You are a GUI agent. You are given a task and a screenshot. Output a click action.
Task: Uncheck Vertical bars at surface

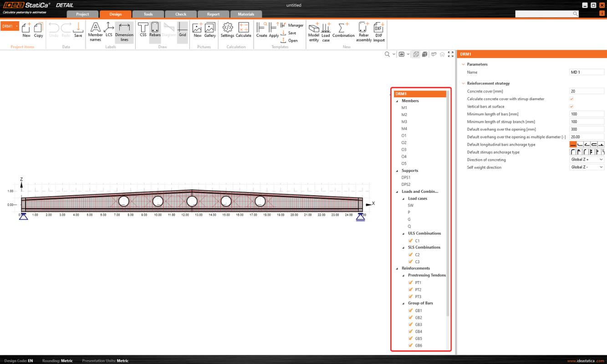tap(571, 106)
